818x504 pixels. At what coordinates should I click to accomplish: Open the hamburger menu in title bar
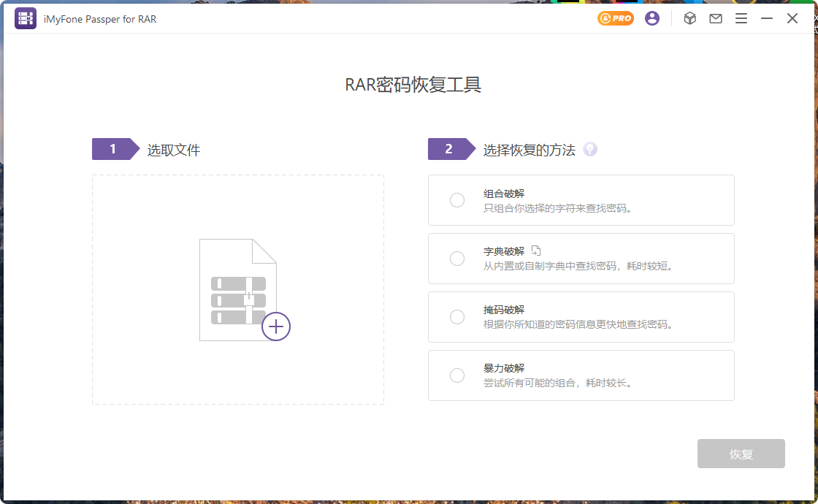[741, 18]
